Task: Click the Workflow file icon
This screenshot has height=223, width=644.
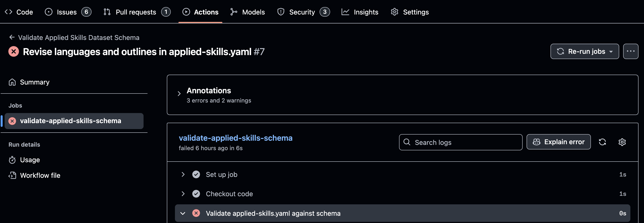Action: 12,175
